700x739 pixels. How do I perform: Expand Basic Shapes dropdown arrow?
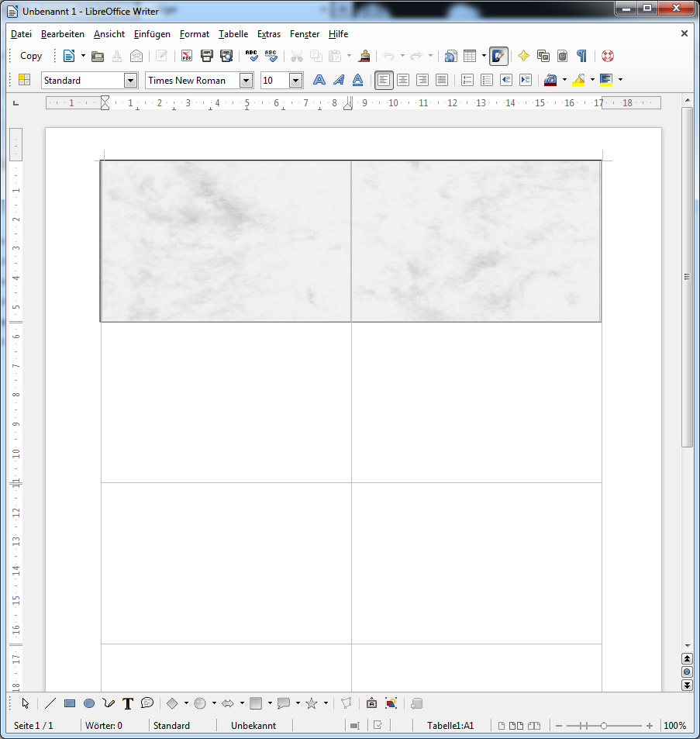click(186, 703)
